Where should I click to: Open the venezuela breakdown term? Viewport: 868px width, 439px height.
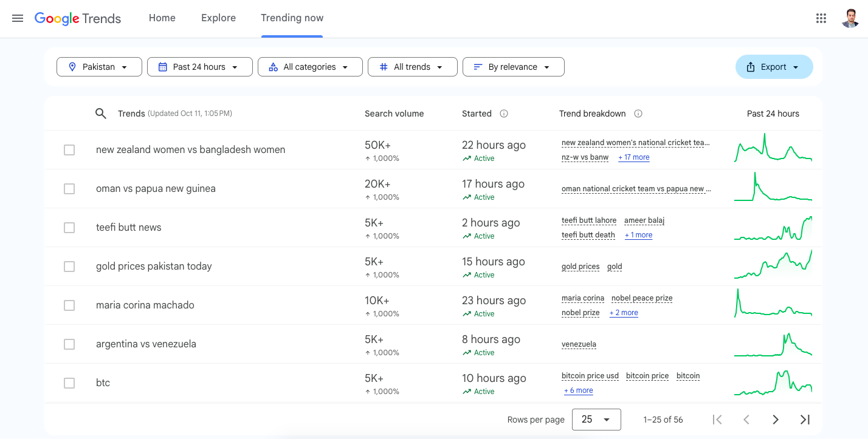click(579, 344)
